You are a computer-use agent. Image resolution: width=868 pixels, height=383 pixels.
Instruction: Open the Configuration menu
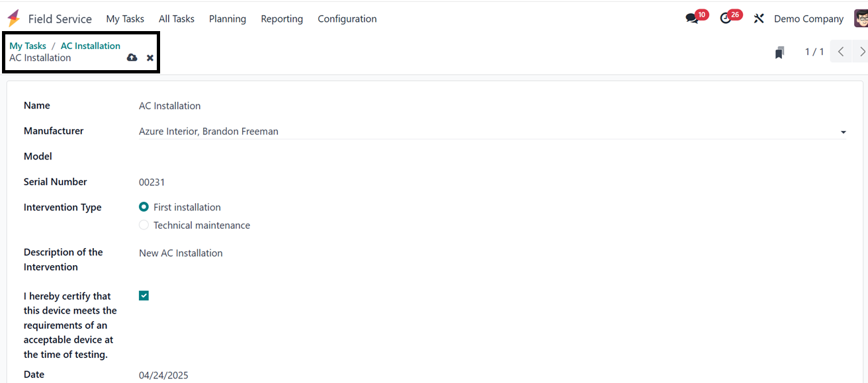click(347, 19)
